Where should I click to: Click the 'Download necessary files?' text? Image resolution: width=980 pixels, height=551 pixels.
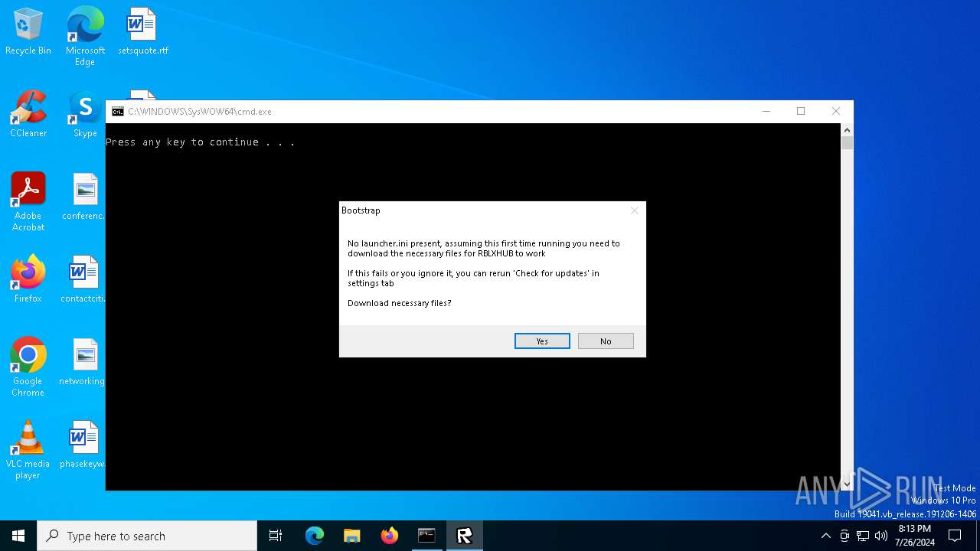[x=400, y=303]
